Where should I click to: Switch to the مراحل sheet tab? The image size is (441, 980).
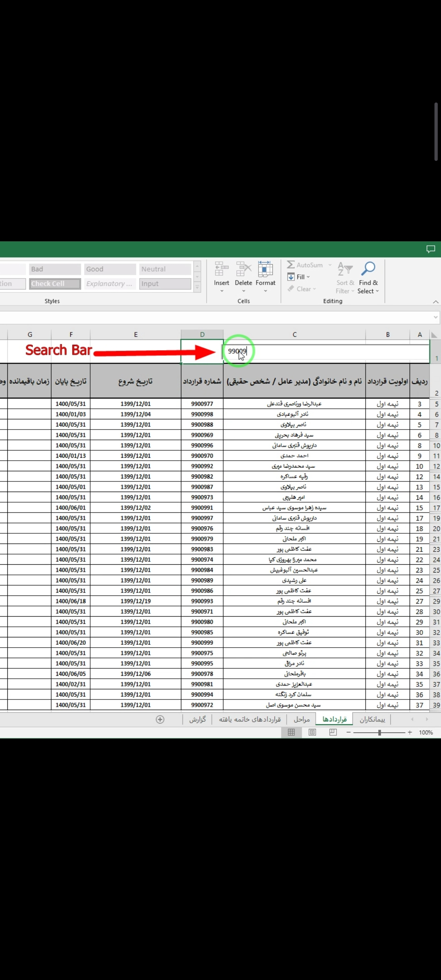click(x=302, y=719)
